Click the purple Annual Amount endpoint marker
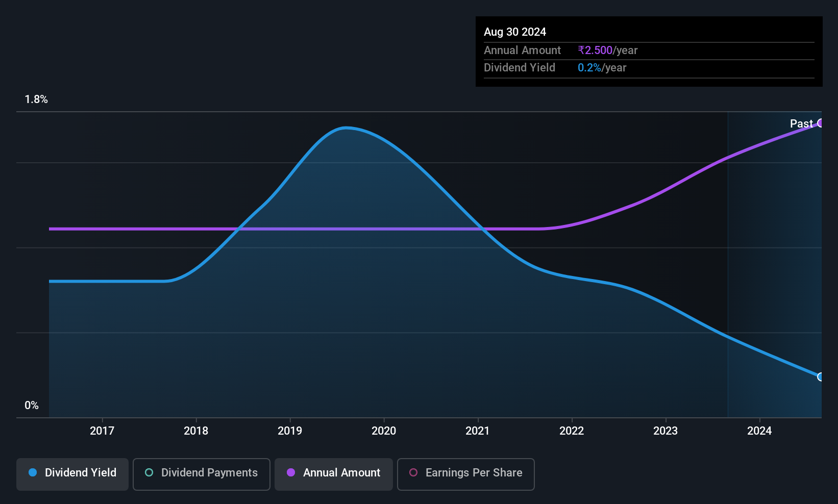Screen dimensions: 838x504 point(821,123)
